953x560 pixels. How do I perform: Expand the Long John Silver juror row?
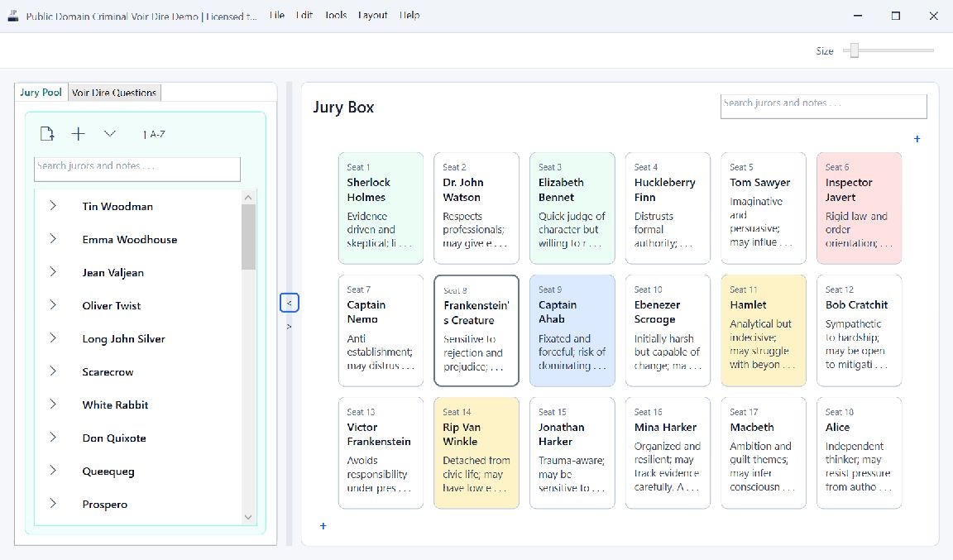point(53,338)
